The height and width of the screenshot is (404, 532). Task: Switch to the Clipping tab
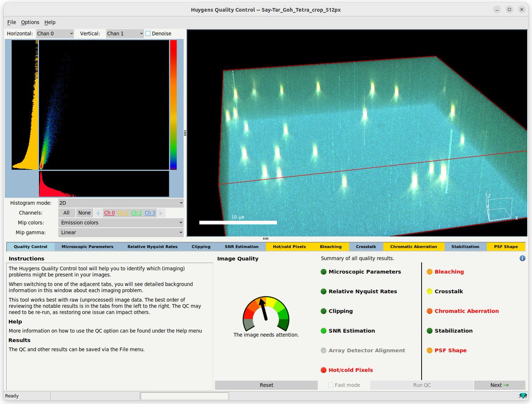point(201,247)
